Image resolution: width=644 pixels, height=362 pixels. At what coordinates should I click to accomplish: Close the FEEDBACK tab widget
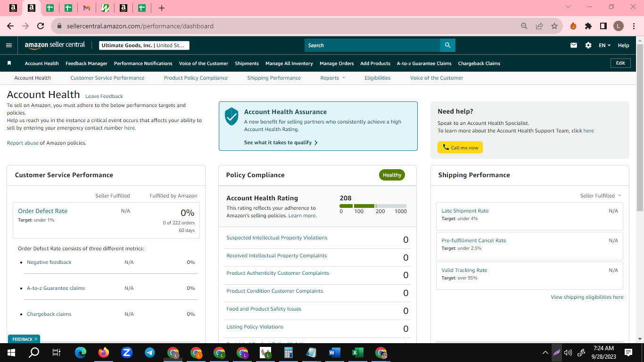coord(36,339)
